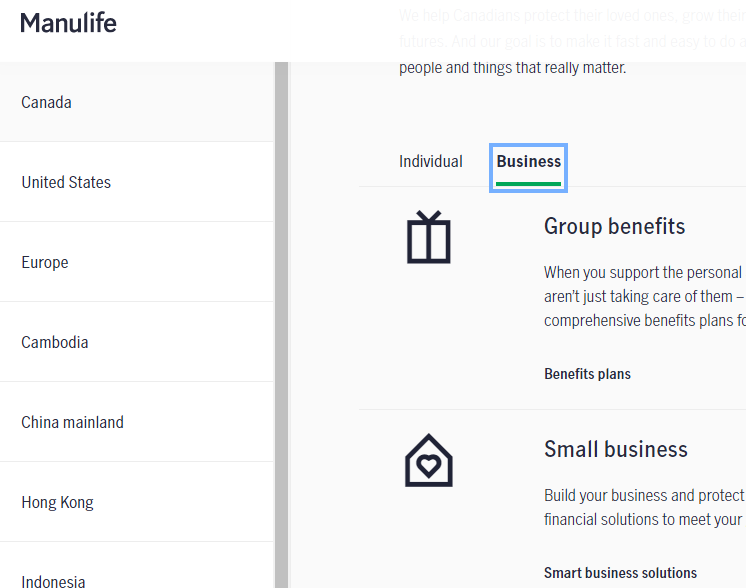Click the Group benefits gift box icon
This screenshot has width=746, height=588.
429,237
